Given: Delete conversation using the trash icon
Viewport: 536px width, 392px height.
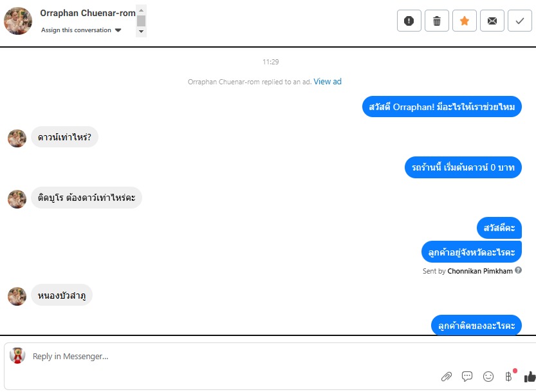Looking at the screenshot, I should [436, 21].
